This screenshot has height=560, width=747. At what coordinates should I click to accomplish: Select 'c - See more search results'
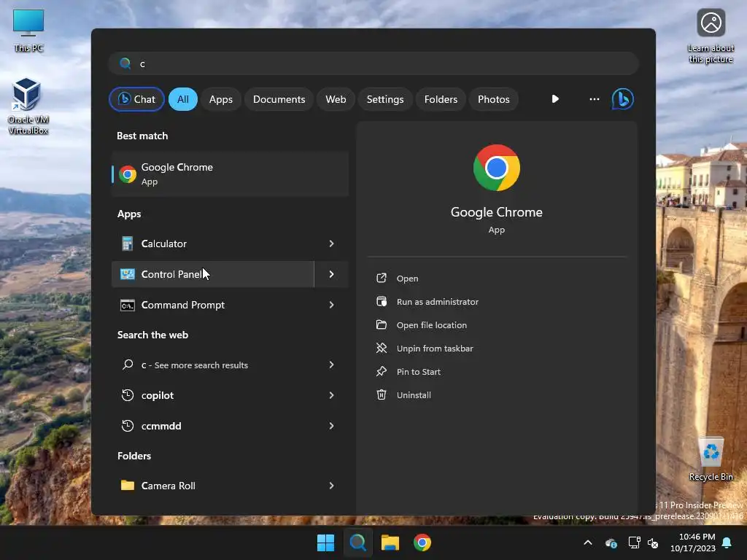pyautogui.click(x=212, y=365)
